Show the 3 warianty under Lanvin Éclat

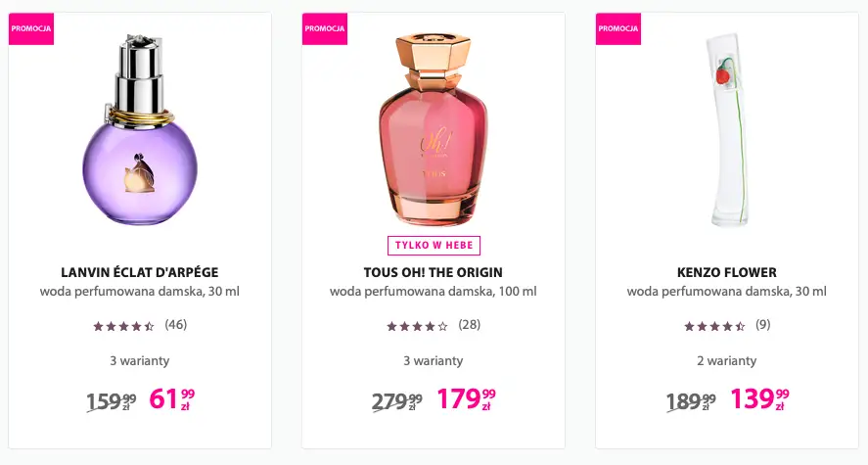pyautogui.click(x=139, y=361)
